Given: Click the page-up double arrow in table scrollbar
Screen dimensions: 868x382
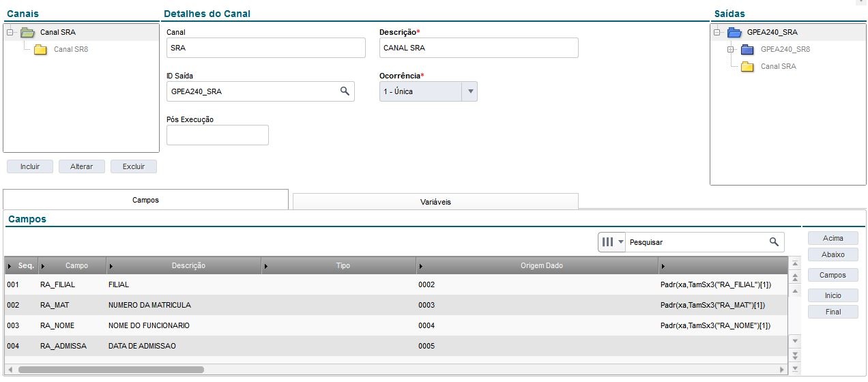Looking at the screenshot, I should click(794, 278).
